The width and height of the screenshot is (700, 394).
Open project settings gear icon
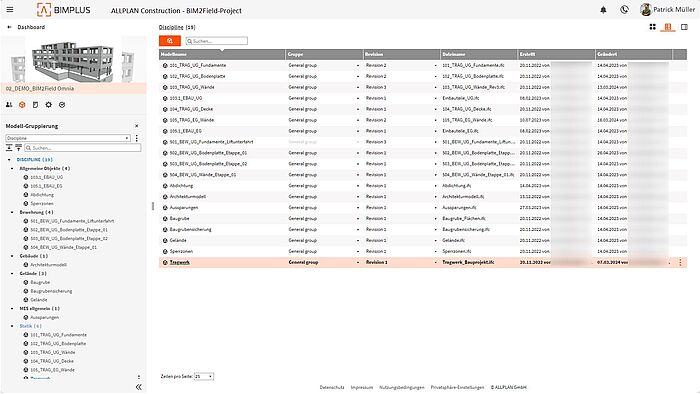click(x=48, y=105)
